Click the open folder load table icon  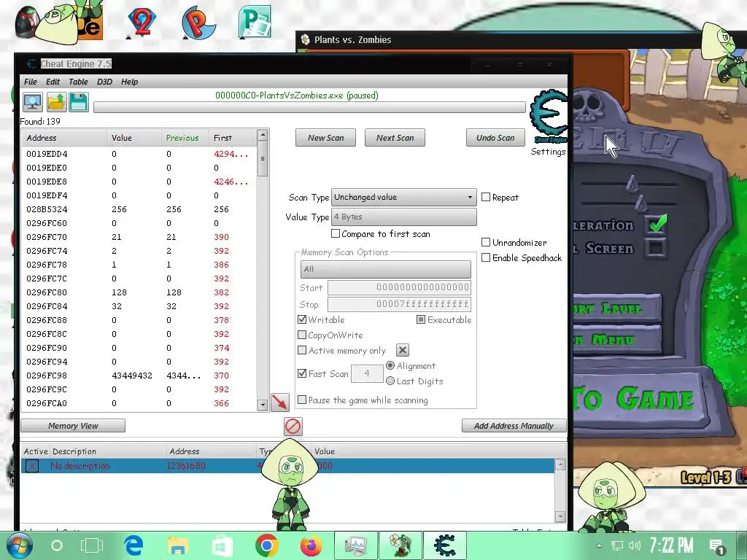point(55,102)
